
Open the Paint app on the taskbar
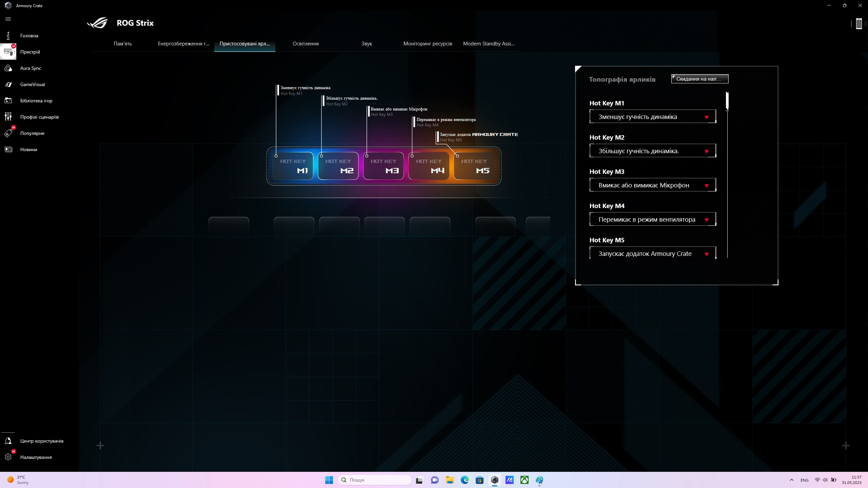click(x=539, y=480)
